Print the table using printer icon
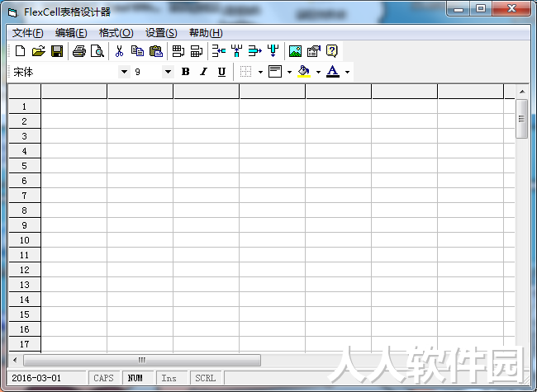Viewport: 537px width, 392px height. (79, 51)
